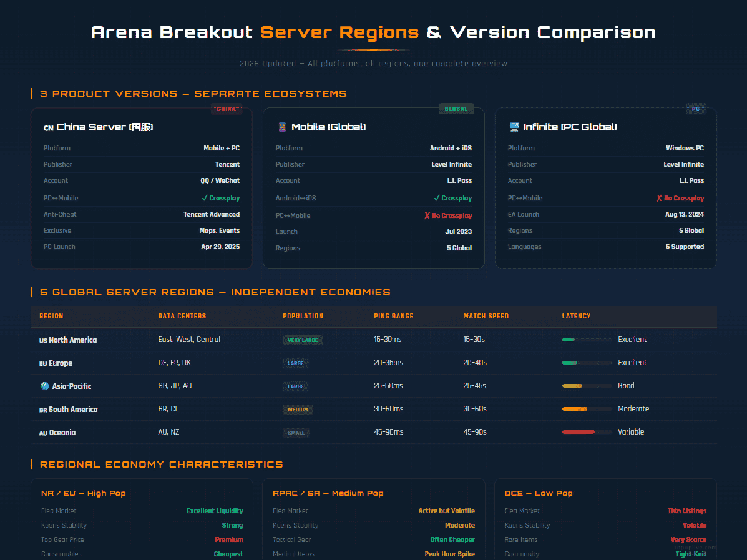Viewport: 747px width, 560px height.
Task: Click the 'APAC / SA – Medium Pop' heading
Action: [328, 493]
